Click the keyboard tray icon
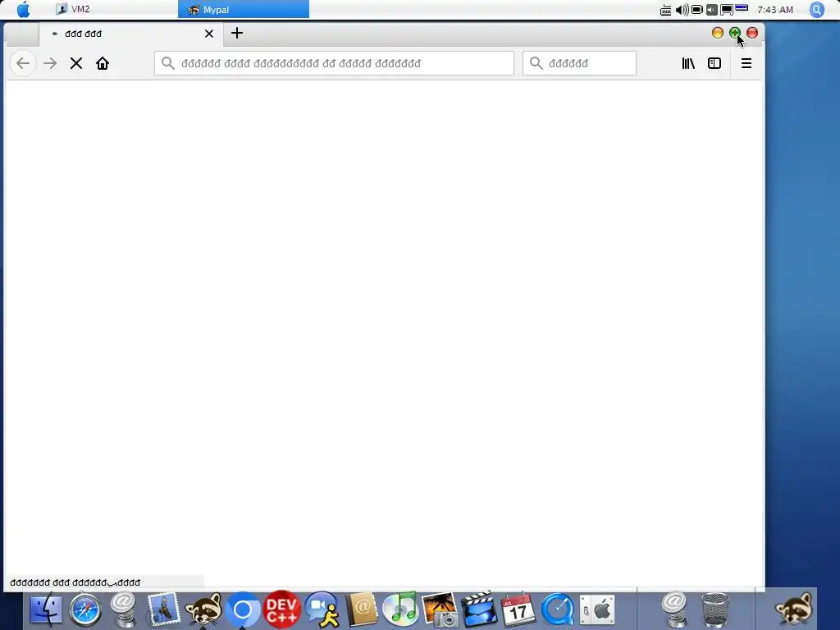This screenshot has height=630, width=840. point(665,10)
